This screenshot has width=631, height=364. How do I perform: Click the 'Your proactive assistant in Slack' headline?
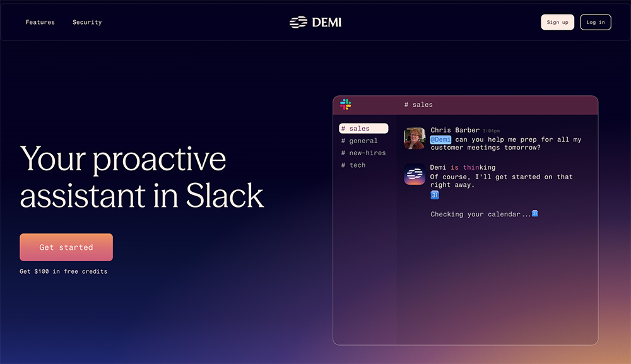point(141,177)
